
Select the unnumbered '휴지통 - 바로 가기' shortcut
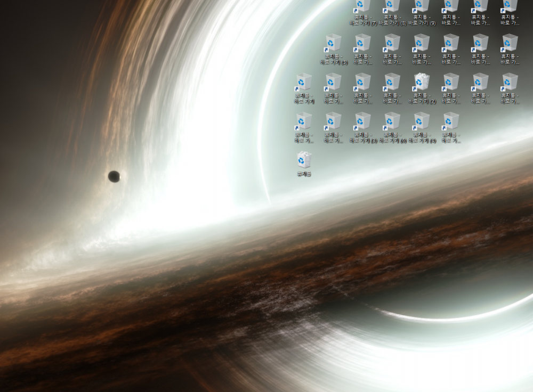(304, 88)
